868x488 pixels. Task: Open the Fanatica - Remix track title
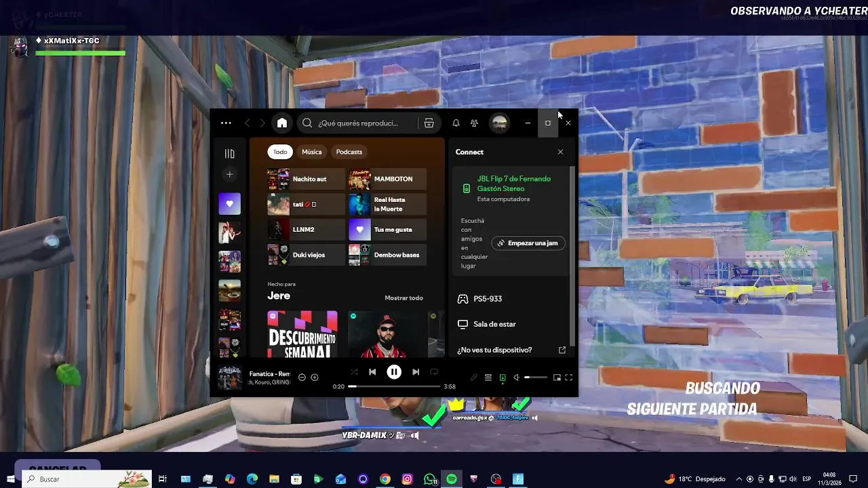[269, 373]
